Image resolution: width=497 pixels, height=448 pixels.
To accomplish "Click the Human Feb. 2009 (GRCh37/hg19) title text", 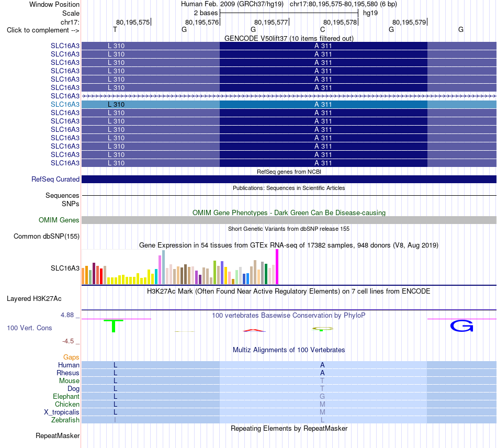I will (x=232, y=4).
